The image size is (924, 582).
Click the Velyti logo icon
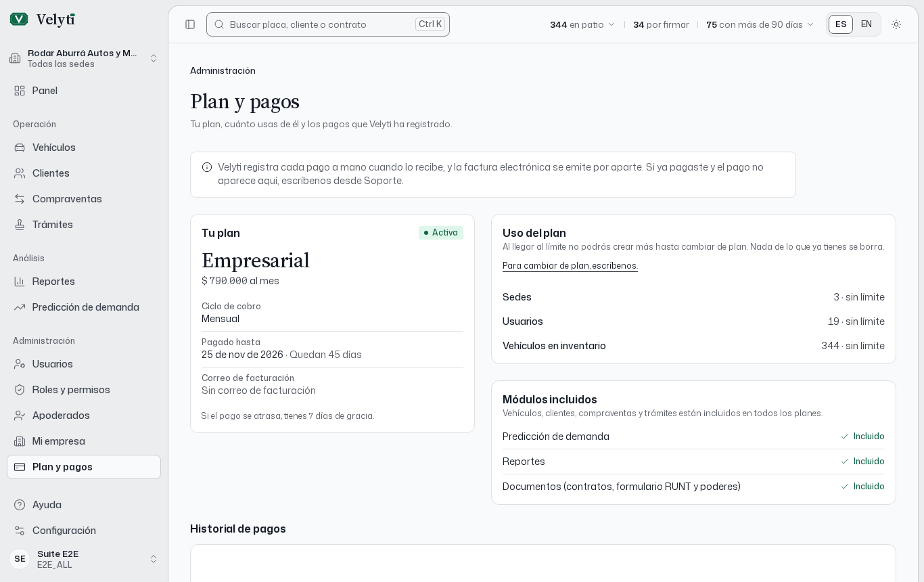(19, 20)
